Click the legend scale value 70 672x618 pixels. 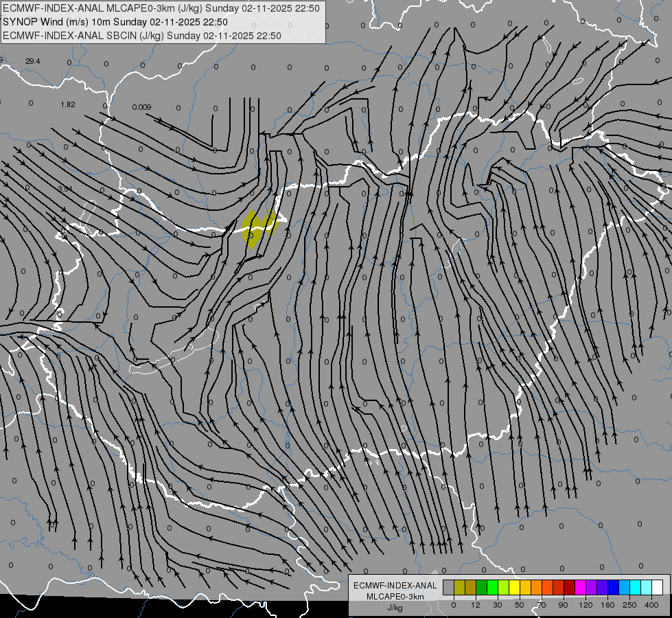[542, 605]
